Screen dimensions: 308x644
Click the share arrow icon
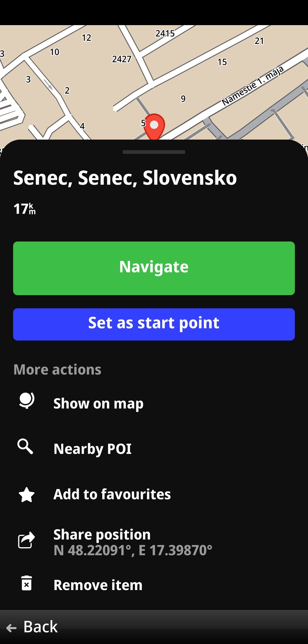click(x=27, y=540)
